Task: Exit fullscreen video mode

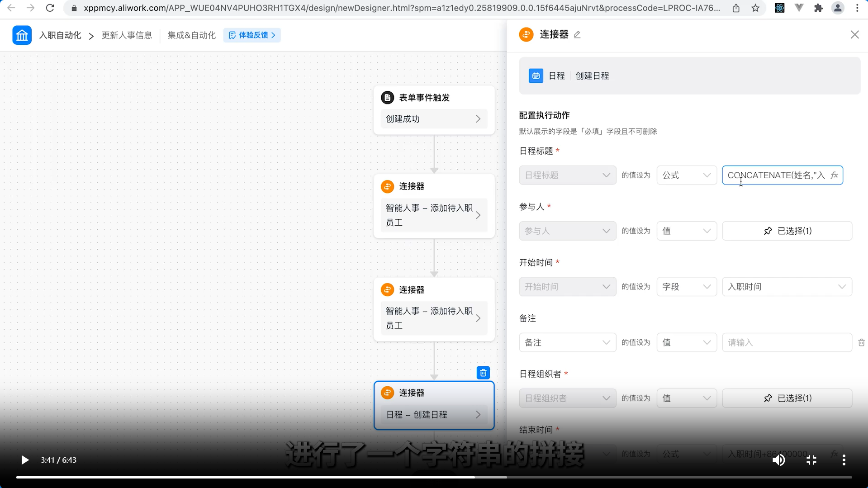Action: pos(811,460)
